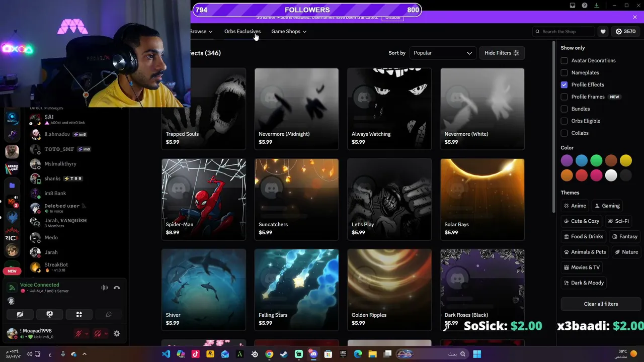
Task: Open Steam from the taskbar
Action: tap(284, 354)
